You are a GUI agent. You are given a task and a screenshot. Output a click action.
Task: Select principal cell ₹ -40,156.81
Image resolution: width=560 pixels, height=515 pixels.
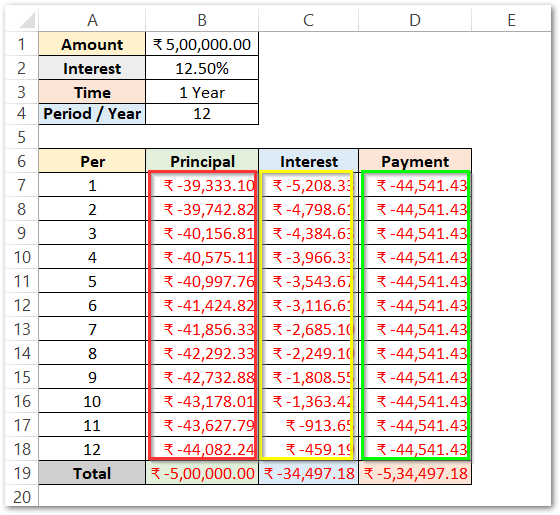click(x=202, y=233)
